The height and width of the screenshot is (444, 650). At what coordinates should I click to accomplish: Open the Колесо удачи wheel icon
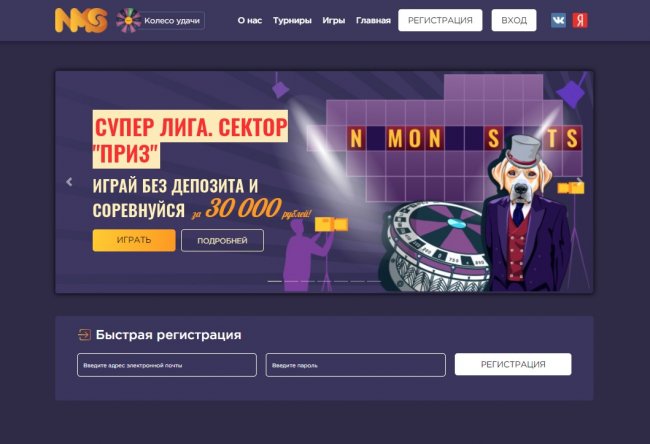click(128, 20)
